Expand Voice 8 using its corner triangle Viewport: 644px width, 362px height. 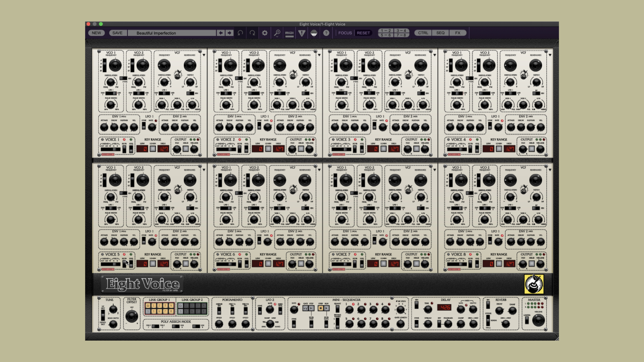tap(550, 170)
